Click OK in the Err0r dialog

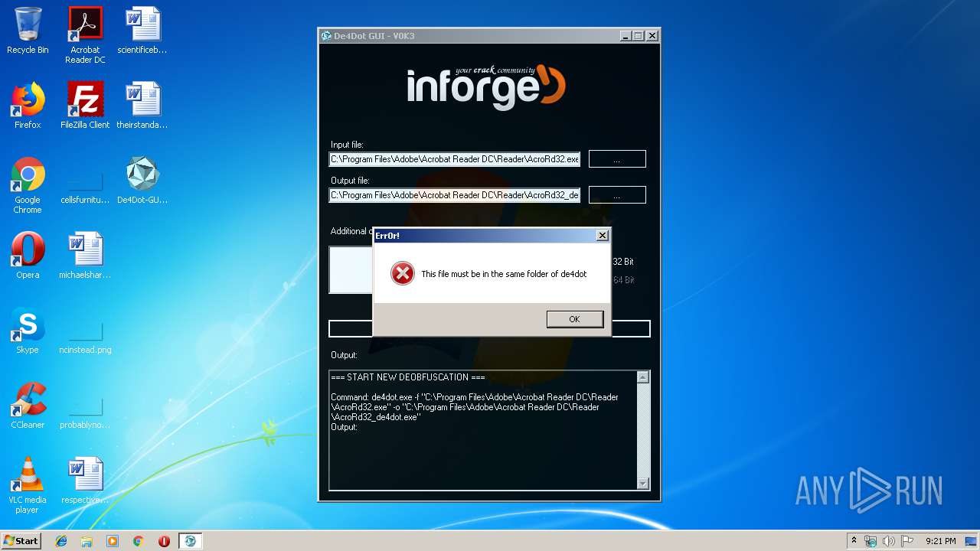click(575, 319)
